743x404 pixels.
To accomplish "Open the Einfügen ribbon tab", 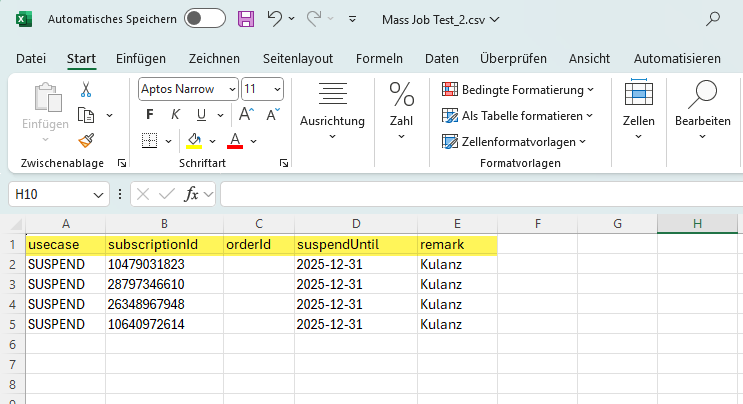I will pyautogui.click(x=141, y=58).
